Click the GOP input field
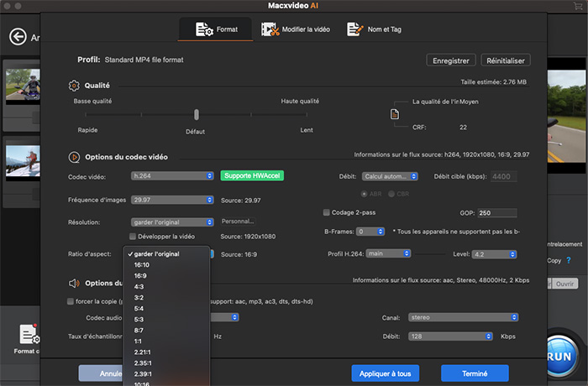588x386 pixels. 497,213
